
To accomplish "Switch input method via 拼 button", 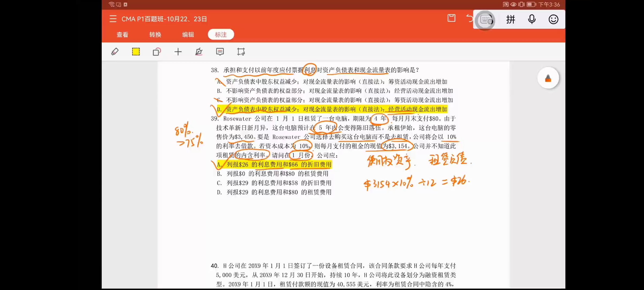I will click(510, 20).
